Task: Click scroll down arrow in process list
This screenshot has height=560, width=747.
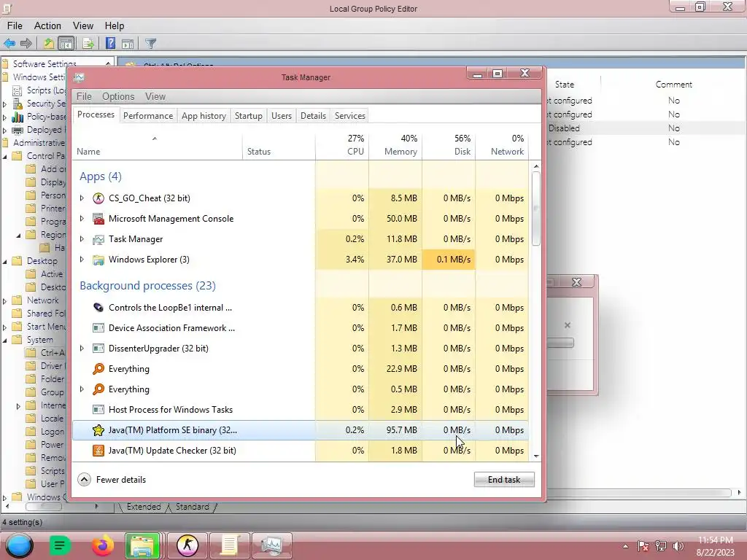Action: point(536,456)
